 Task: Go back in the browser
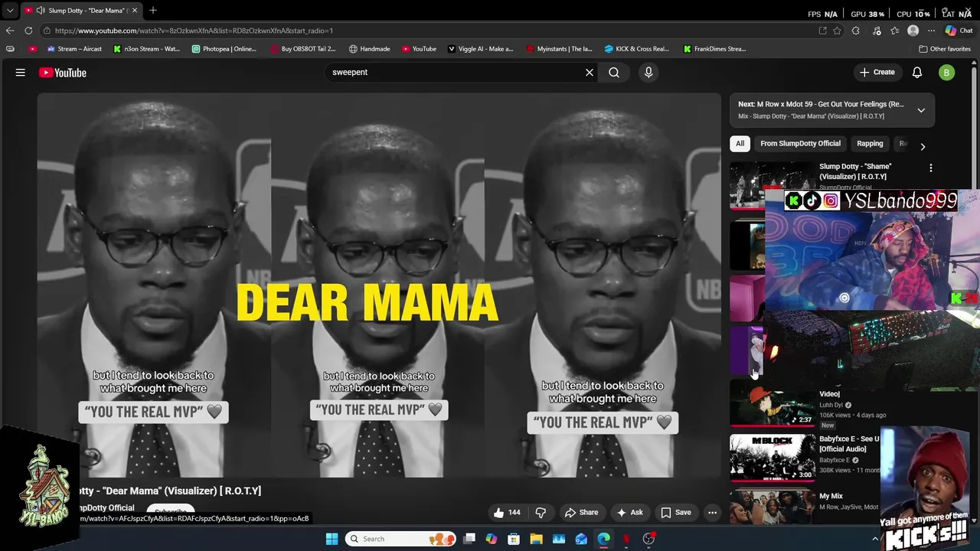10,31
